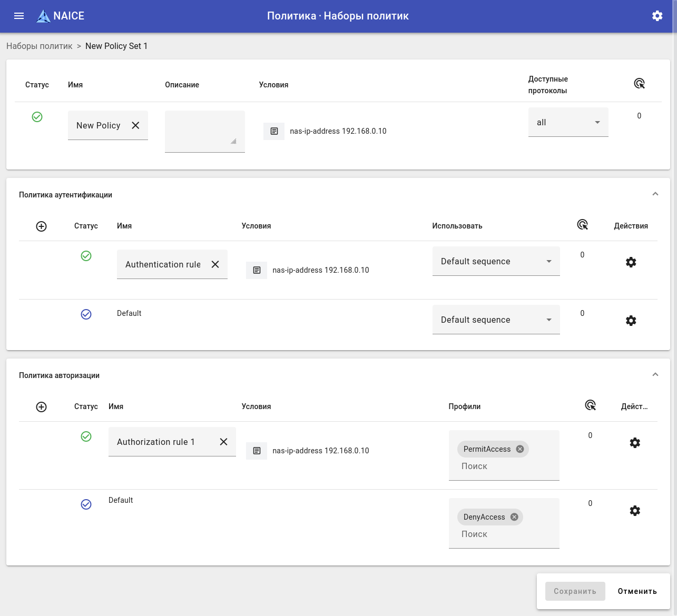Open the allowed protocols 'all' dropdown
This screenshot has height=616, width=677.
click(x=568, y=122)
